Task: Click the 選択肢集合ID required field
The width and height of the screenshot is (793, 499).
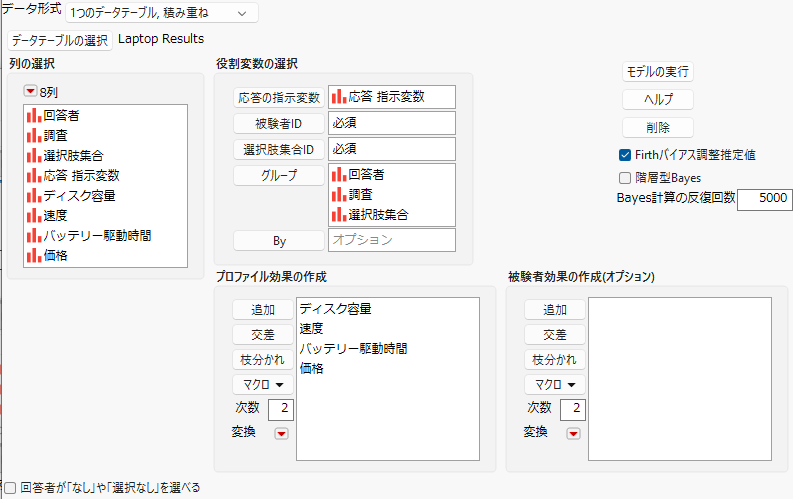Action: 392,149
